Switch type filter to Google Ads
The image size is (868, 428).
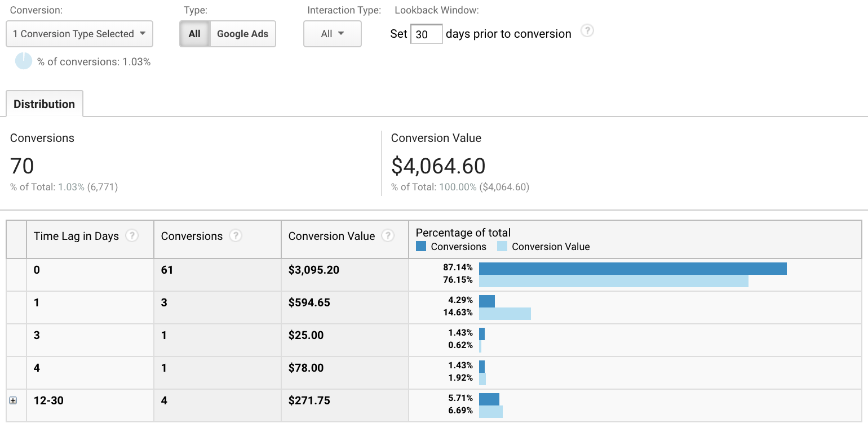click(242, 34)
